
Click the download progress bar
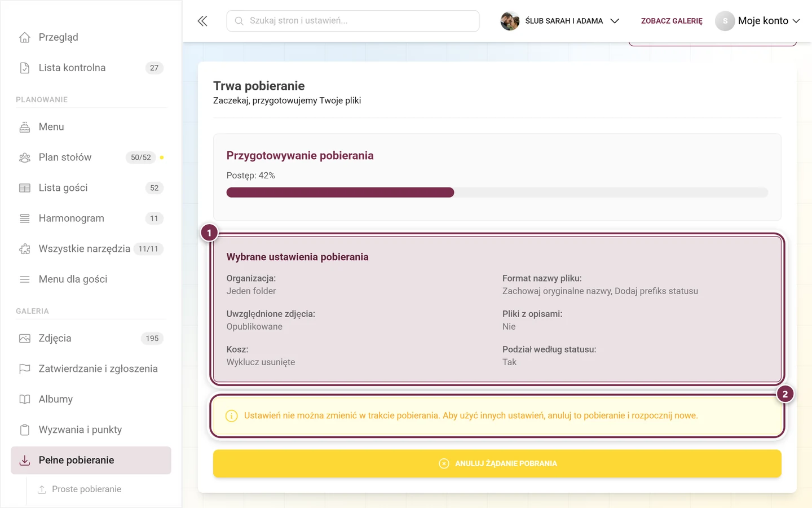coord(497,192)
